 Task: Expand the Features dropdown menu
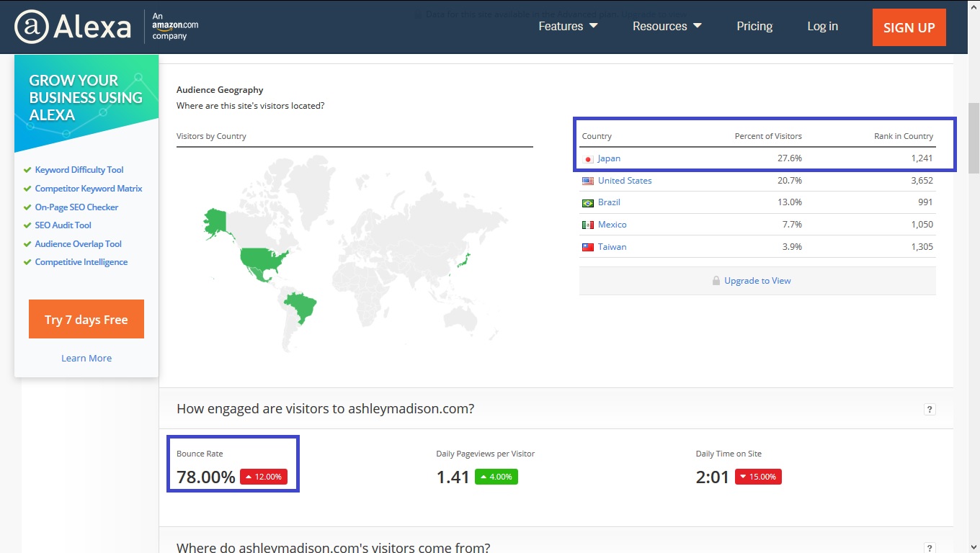point(568,27)
